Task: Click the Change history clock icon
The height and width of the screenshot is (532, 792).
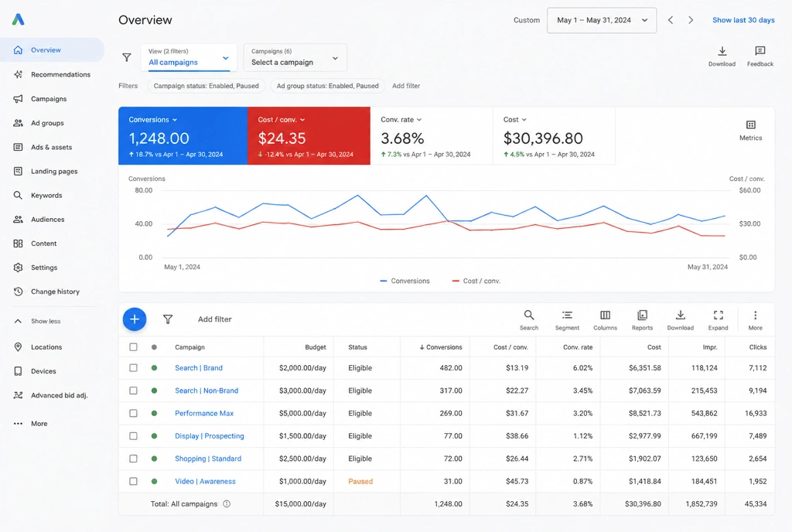Action: pos(19,292)
